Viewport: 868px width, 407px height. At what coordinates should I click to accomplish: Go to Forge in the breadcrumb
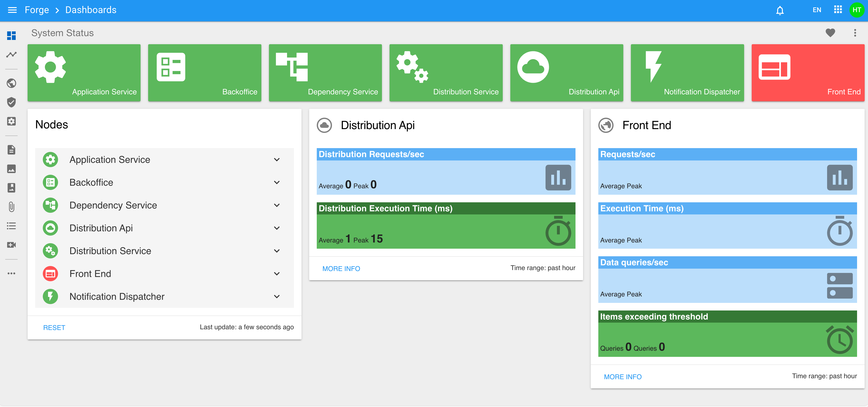(37, 10)
